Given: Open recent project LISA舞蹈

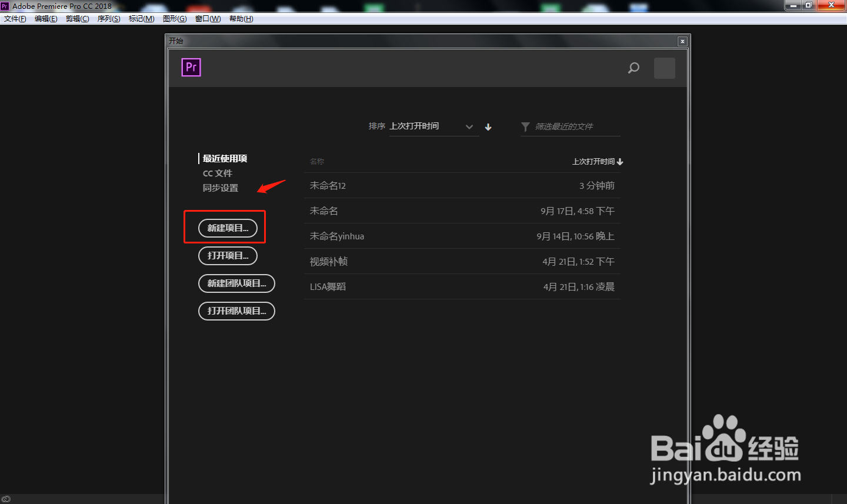Looking at the screenshot, I should pos(462,287).
